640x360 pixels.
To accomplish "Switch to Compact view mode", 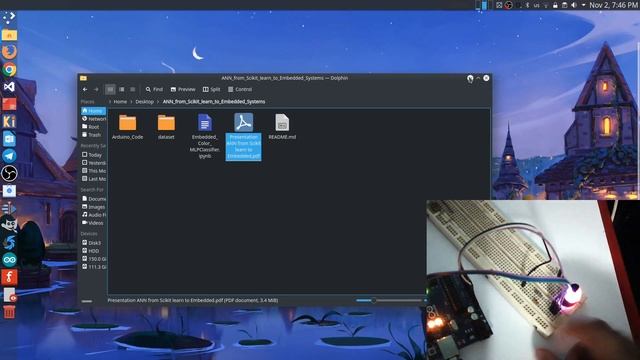I will (x=122, y=89).
